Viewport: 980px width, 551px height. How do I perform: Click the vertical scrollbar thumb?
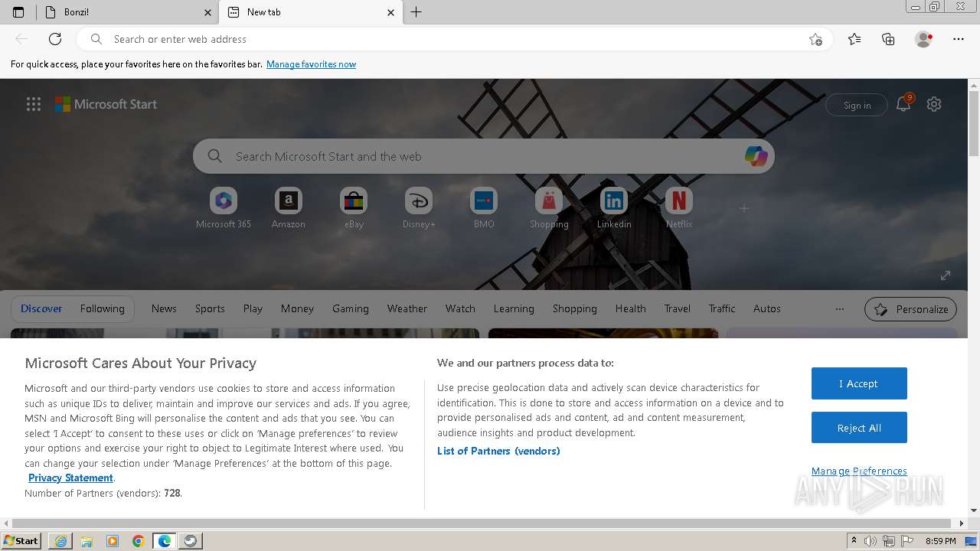[974, 122]
